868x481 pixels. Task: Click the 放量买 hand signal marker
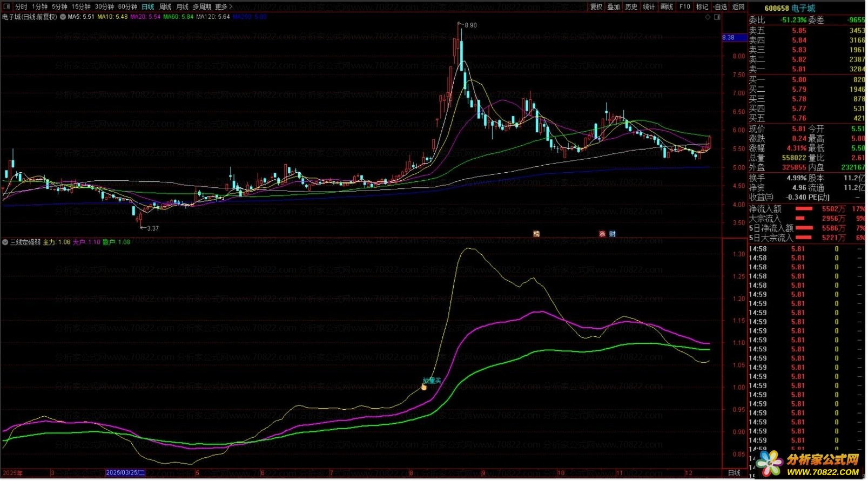pyautogui.click(x=425, y=387)
